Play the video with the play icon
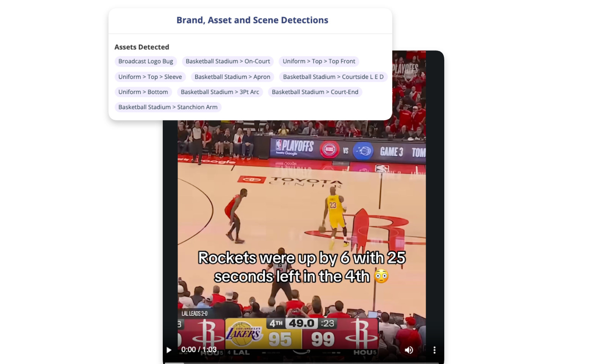The width and height of the screenshot is (607, 364). 169,350
